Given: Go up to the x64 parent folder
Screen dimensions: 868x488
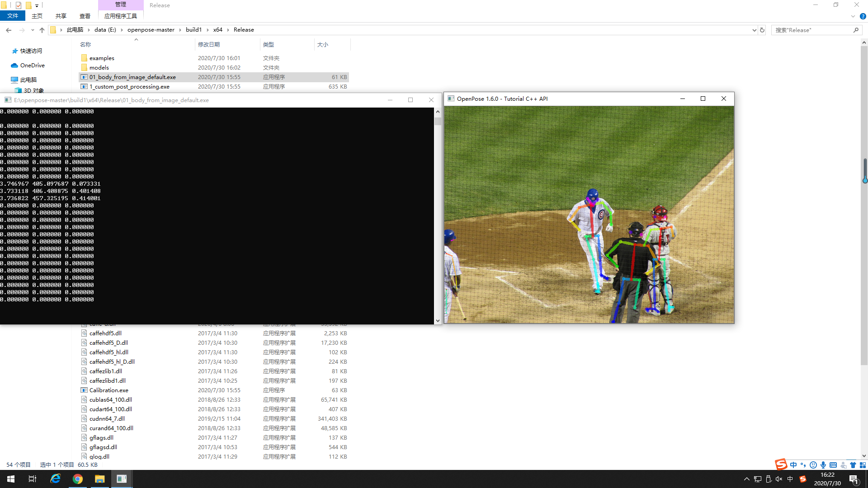Looking at the screenshot, I should pyautogui.click(x=42, y=30).
